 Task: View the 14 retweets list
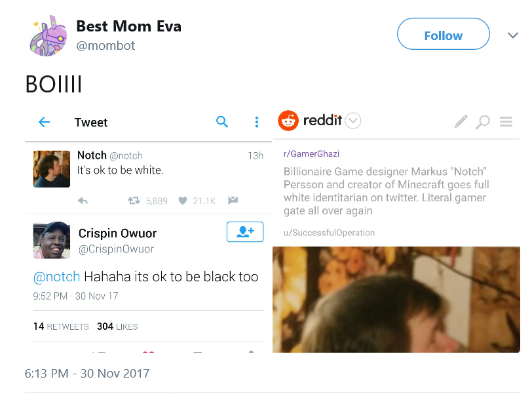61,326
